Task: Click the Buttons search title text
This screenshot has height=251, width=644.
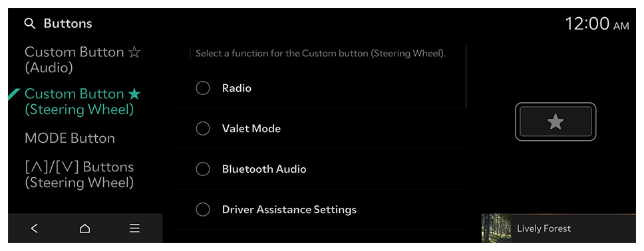Action: click(68, 24)
